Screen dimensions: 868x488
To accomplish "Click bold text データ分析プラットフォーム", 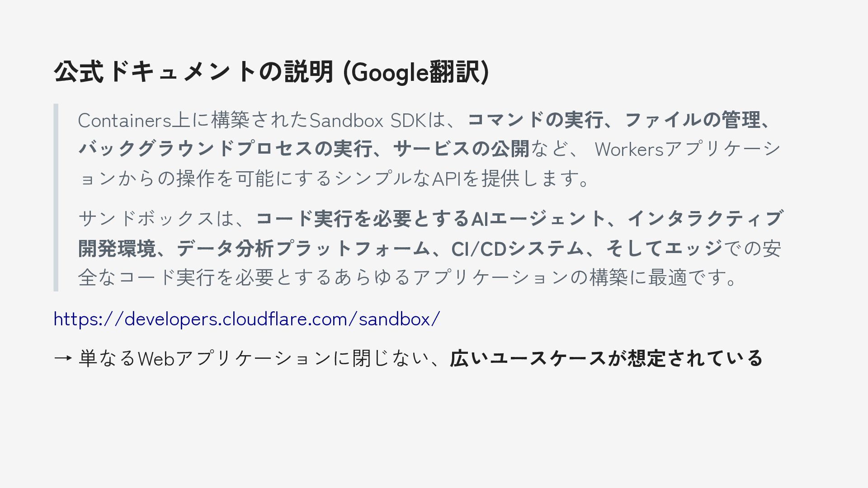I will (x=303, y=249).
